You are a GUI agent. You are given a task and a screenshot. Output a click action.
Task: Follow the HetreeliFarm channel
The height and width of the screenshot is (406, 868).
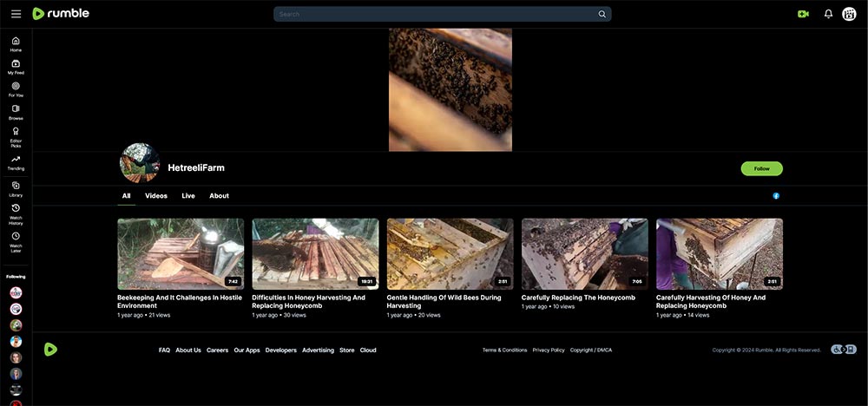tap(762, 168)
